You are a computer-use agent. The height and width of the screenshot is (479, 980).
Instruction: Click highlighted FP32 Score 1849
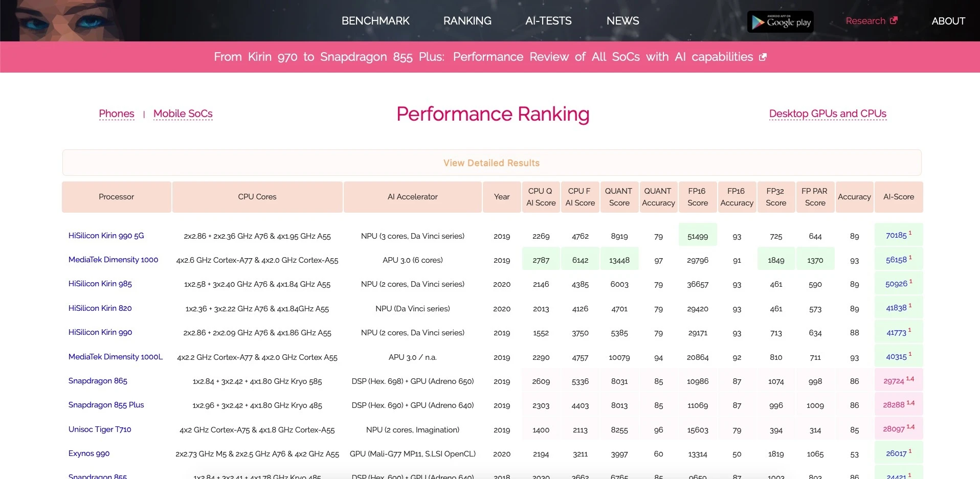coord(776,260)
